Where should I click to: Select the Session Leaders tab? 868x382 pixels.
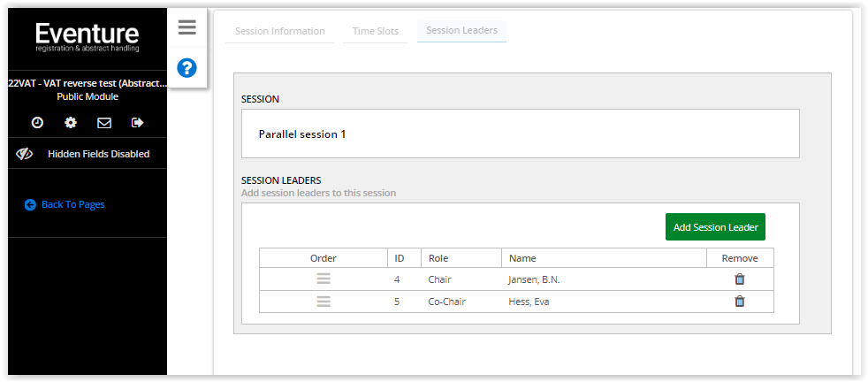pos(461,31)
